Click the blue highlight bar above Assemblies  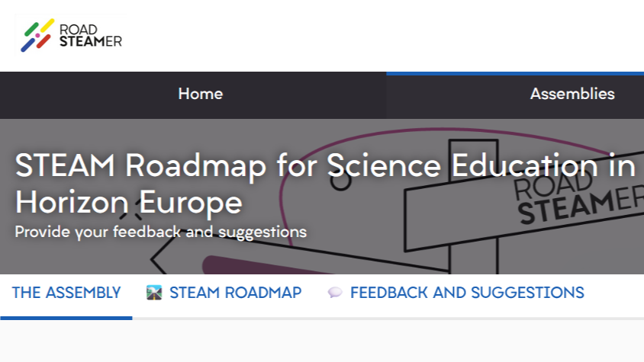point(515,74)
